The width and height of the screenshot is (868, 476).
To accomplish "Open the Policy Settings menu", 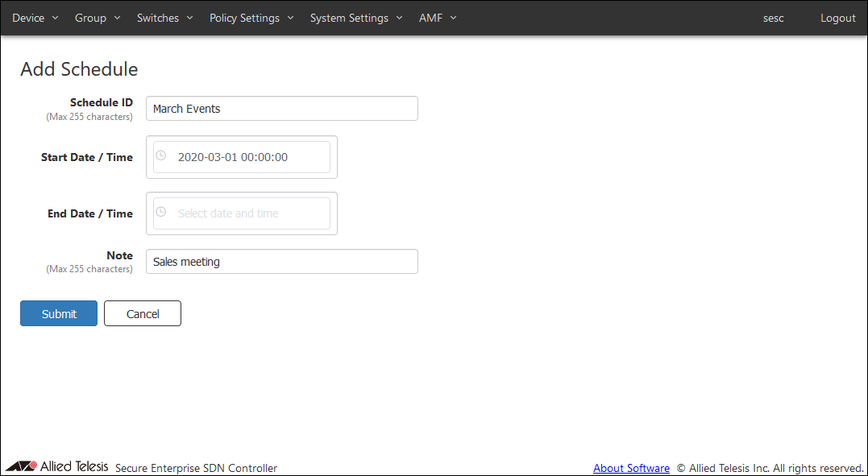I will click(251, 18).
